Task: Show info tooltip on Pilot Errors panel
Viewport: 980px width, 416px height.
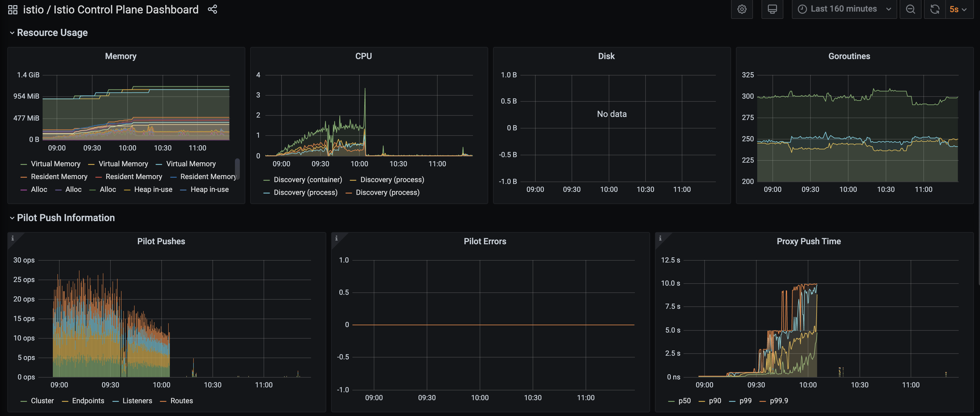Action: point(336,238)
